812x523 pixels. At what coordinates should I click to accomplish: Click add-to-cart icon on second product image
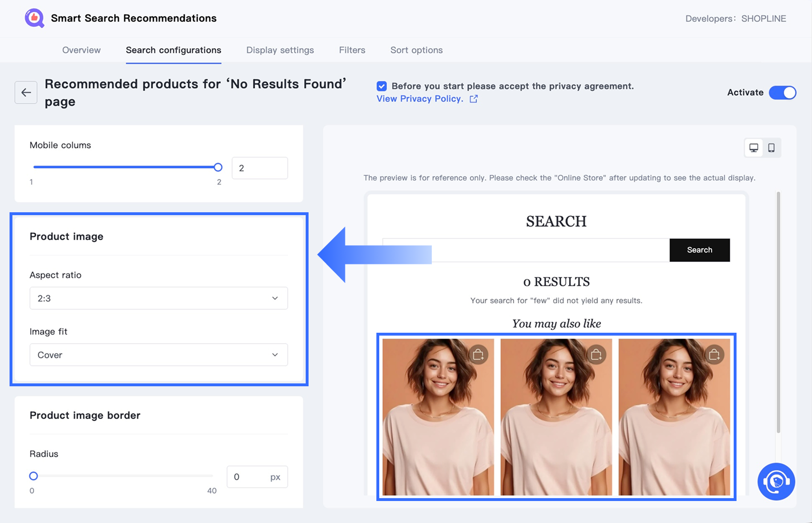tap(596, 355)
